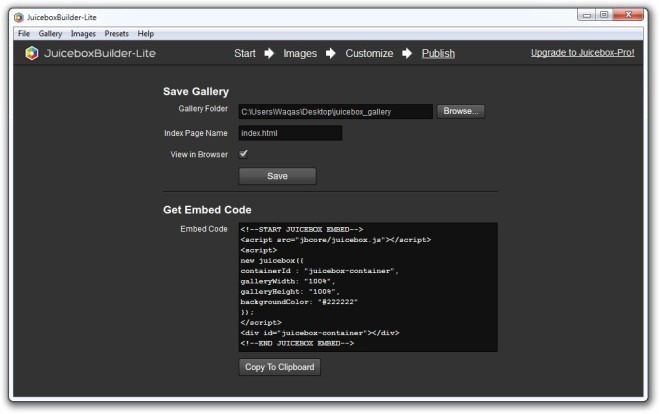Click the 'backgroundColor: "#222222"' code line
The image size is (660, 414).
pos(299,302)
